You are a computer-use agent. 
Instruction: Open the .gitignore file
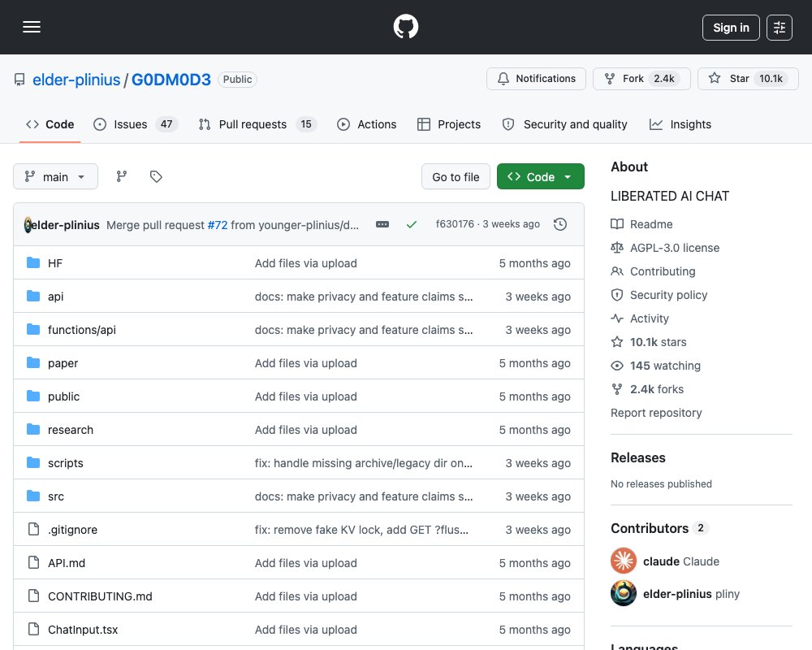[72, 530]
